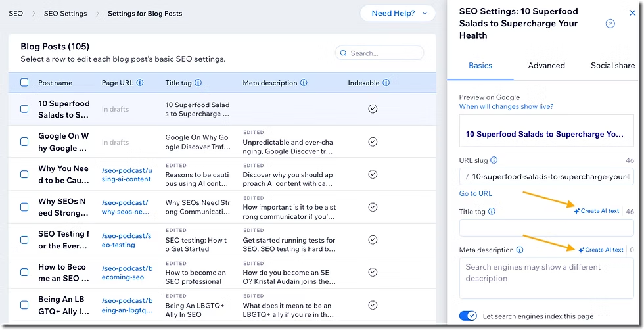Click the Title tag column info icon

[198, 83]
